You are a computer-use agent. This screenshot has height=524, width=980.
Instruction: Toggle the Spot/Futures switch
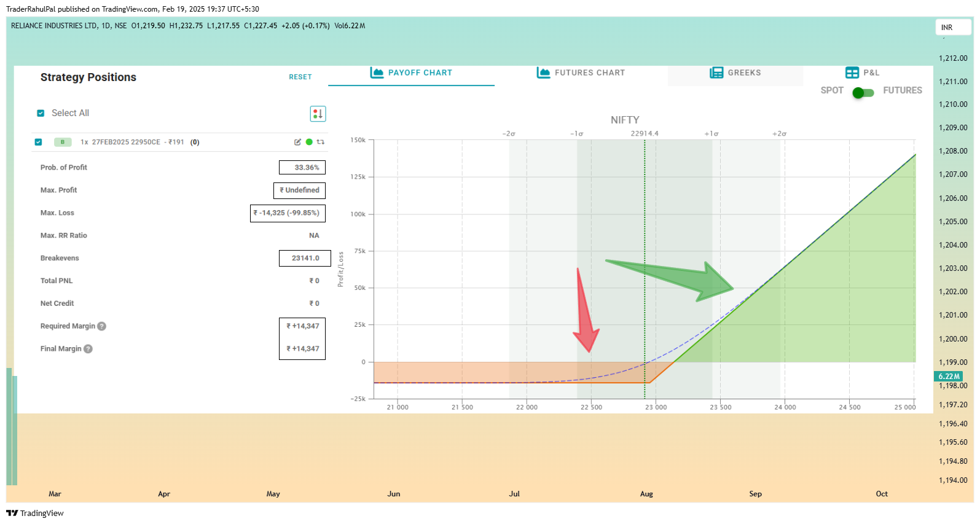[863, 93]
